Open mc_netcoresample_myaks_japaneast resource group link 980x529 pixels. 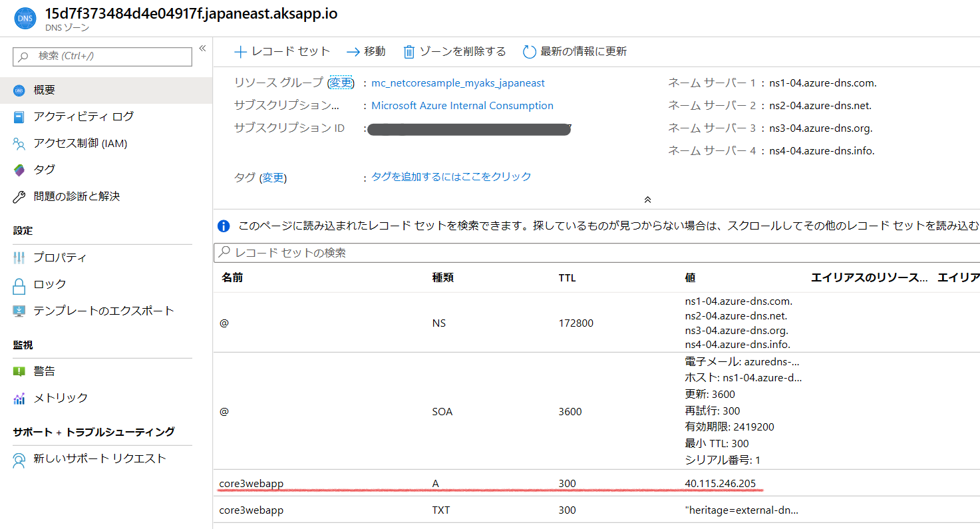458,83
